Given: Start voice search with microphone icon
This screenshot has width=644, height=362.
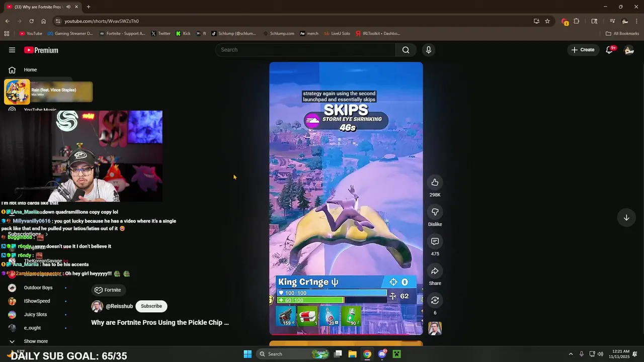Looking at the screenshot, I should tap(429, 50).
